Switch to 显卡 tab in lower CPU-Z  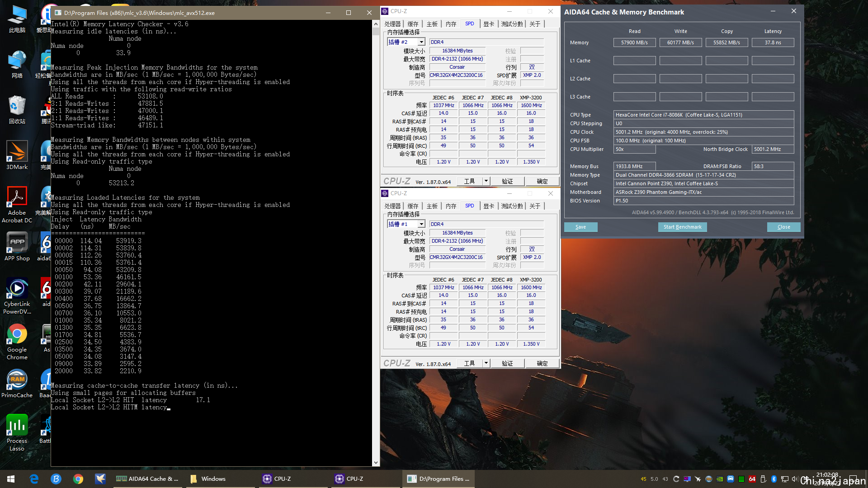[x=489, y=206]
